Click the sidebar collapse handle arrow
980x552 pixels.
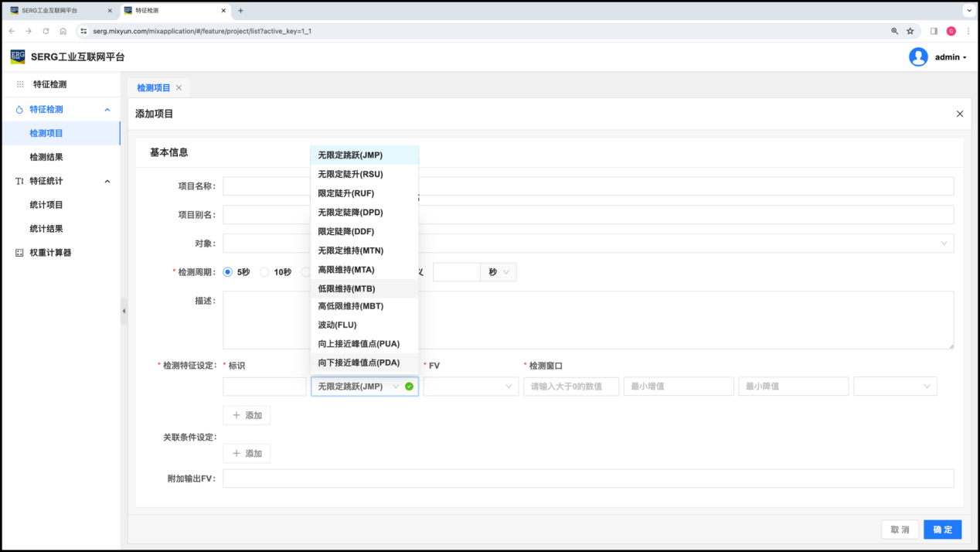pos(124,311)
